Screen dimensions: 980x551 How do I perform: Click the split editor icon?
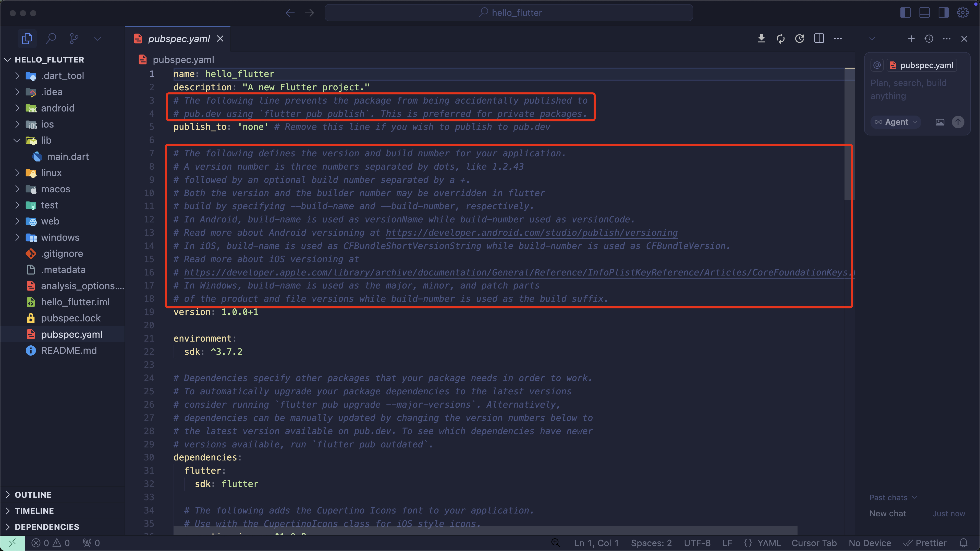click(x=819, y=39)
